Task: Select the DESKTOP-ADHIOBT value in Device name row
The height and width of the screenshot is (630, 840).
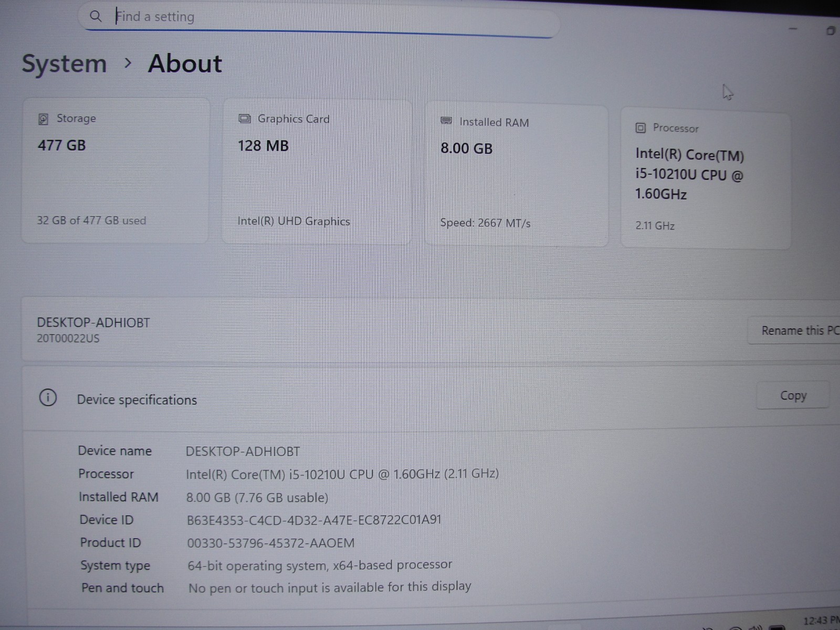Action: click(243, 451)
